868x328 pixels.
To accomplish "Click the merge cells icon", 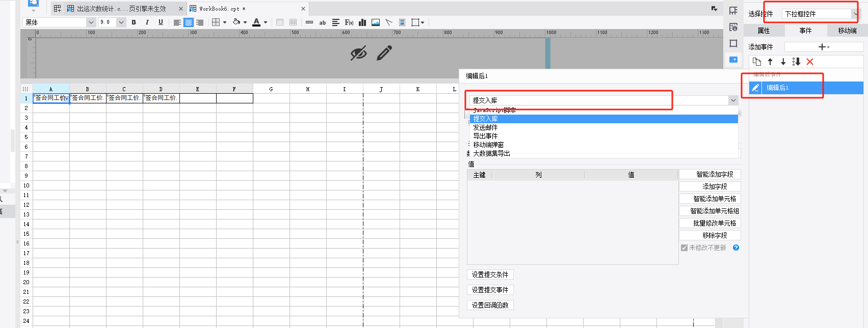I will pyautogui.click(x=280, y=22).
